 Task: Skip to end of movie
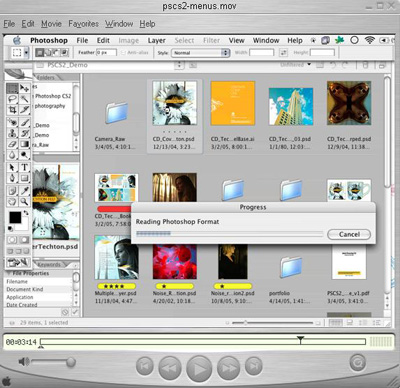coord(254,366)
